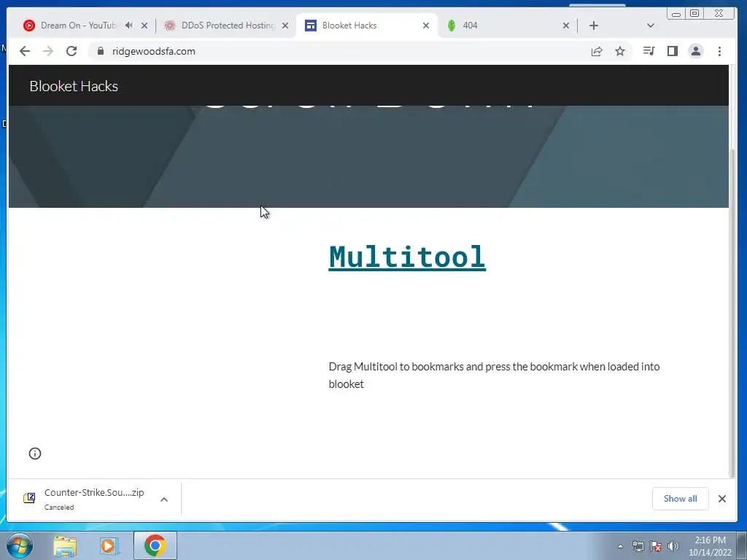Open the Chrome profile avatar menu

pyautogui.click(x=695, y=52)
